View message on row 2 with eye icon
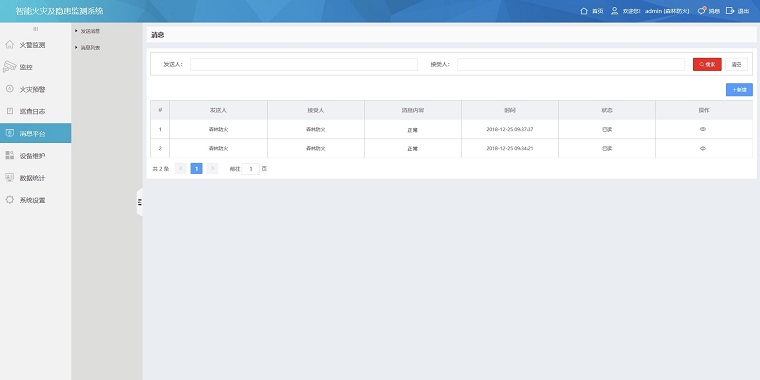This screenshot has height=380, width=760. (x=703, y=148)
